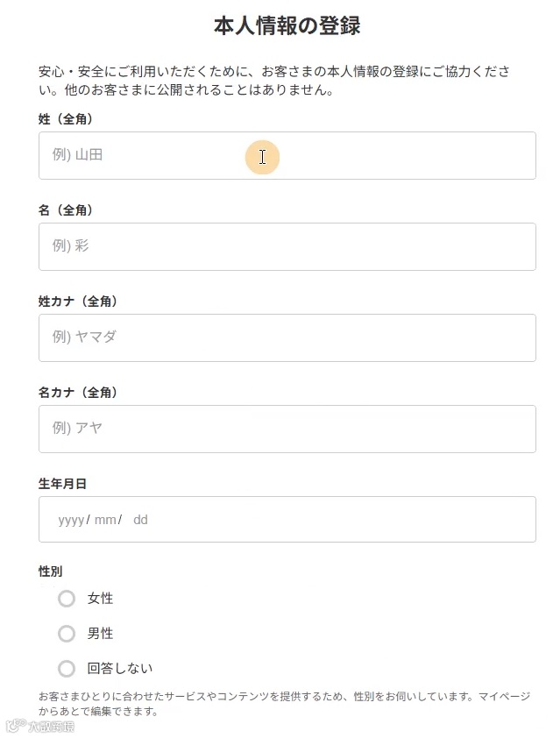Choose the 男性 radio button
This screenshot has width=560, height=738.
click(x=67, y=634)
